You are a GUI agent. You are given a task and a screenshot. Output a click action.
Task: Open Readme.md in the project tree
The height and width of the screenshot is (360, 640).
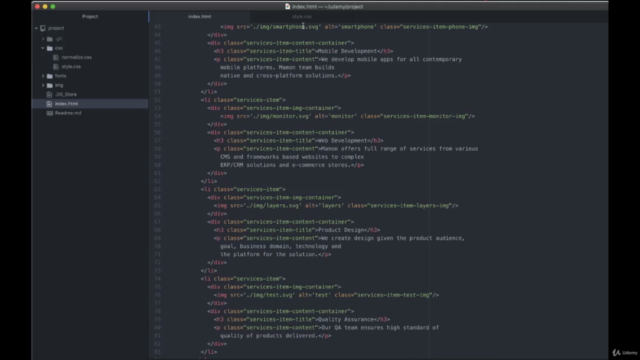(68, 113)
